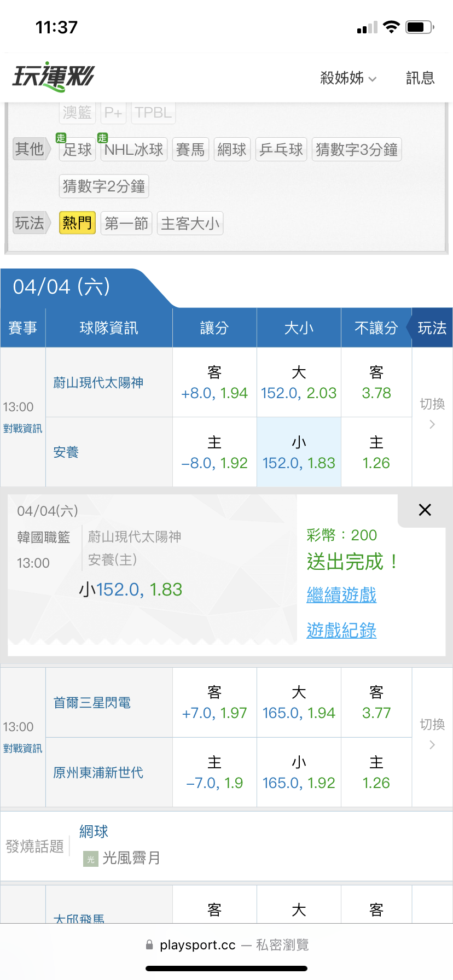Select the NHL冰球 sport tag
Image resolution: width=453 pixels, height=980 pixels.
tap(134, 149)
